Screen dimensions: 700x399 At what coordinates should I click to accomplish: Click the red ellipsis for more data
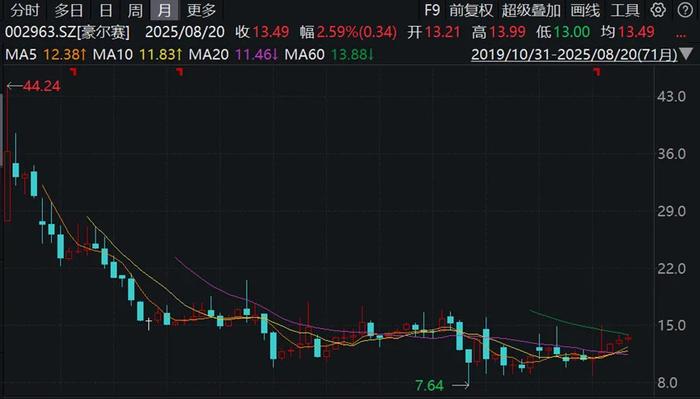[x=681, y=32]
